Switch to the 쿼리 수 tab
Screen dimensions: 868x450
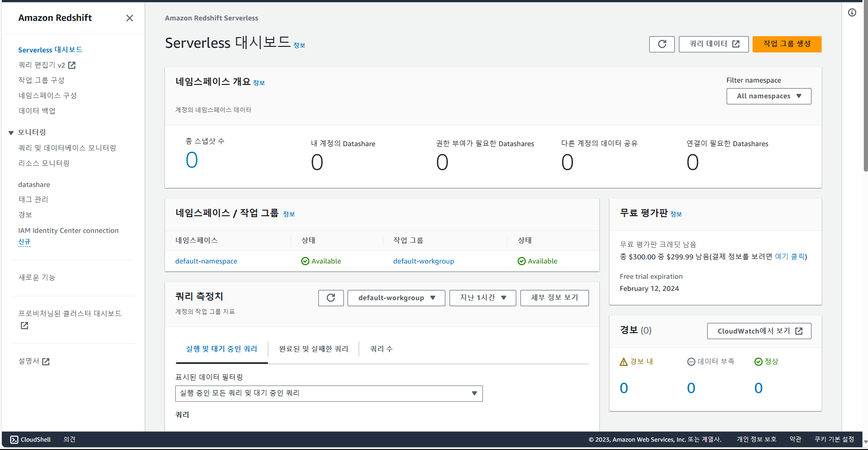coord(381,349)
